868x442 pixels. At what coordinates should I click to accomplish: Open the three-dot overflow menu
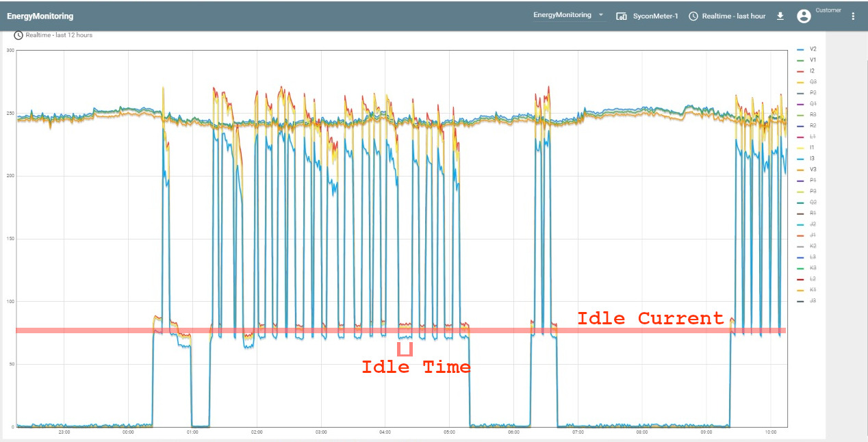click(x=852, y=16)
